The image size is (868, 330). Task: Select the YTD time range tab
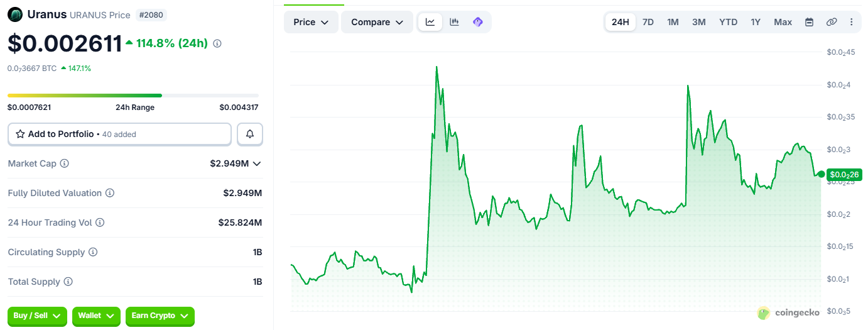point(729,22)
